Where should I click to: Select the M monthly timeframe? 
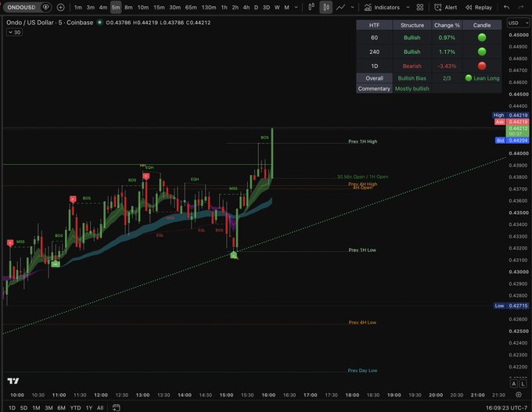pyautogui.click(x=286, y=7)
